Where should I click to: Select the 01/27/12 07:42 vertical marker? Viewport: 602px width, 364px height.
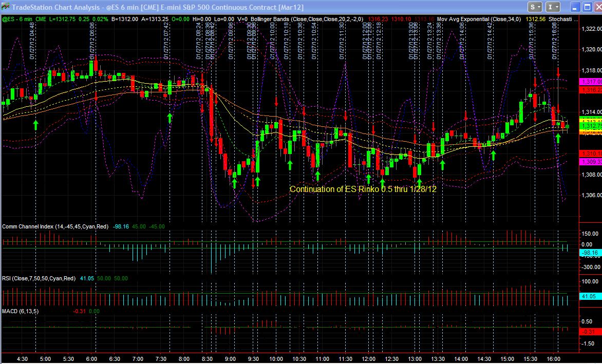(x=166, y=40)
